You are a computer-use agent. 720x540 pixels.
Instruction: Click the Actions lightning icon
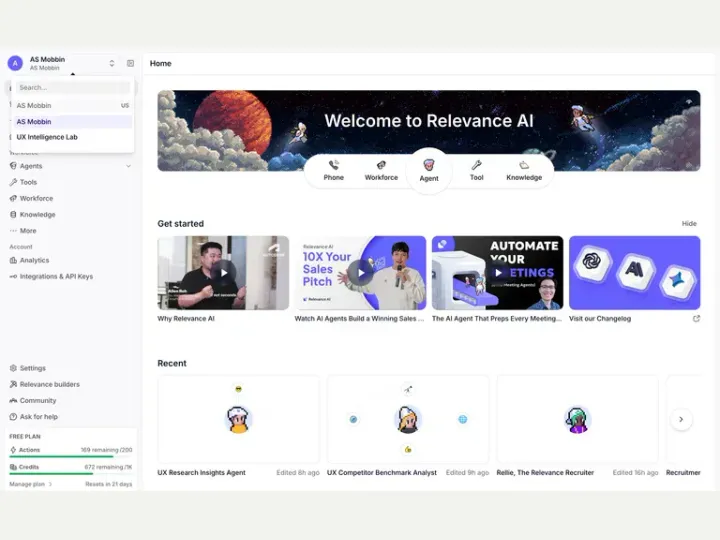coord(13,450)
